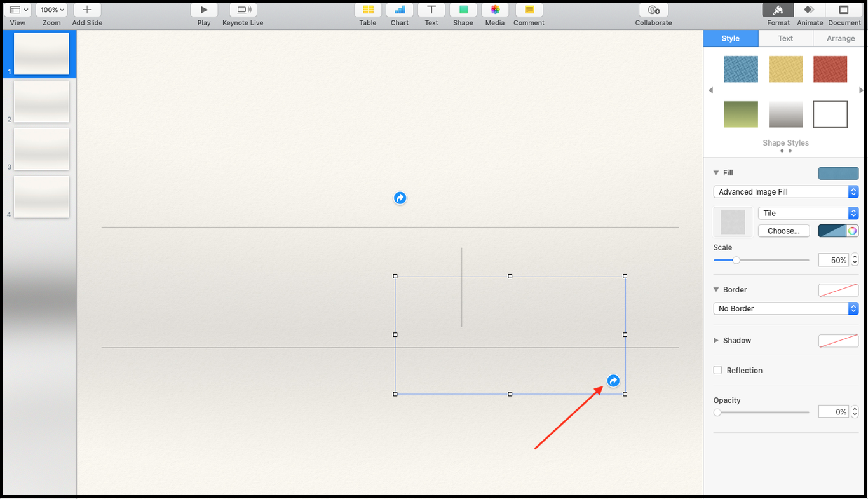Click the Collaborate icon
Image resolution: width=868 pixels, height=499 pixels.
click(x=653, y=10)
